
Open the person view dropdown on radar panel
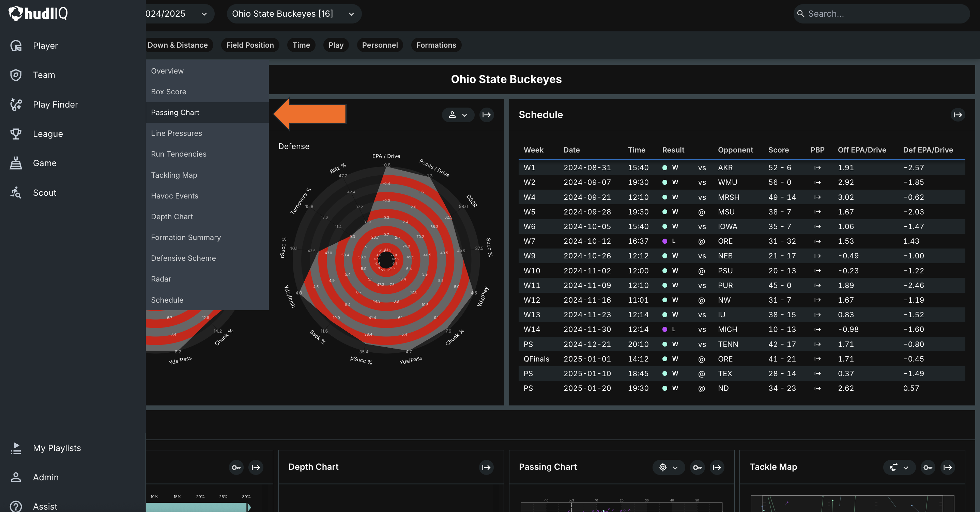coord(458,115)
